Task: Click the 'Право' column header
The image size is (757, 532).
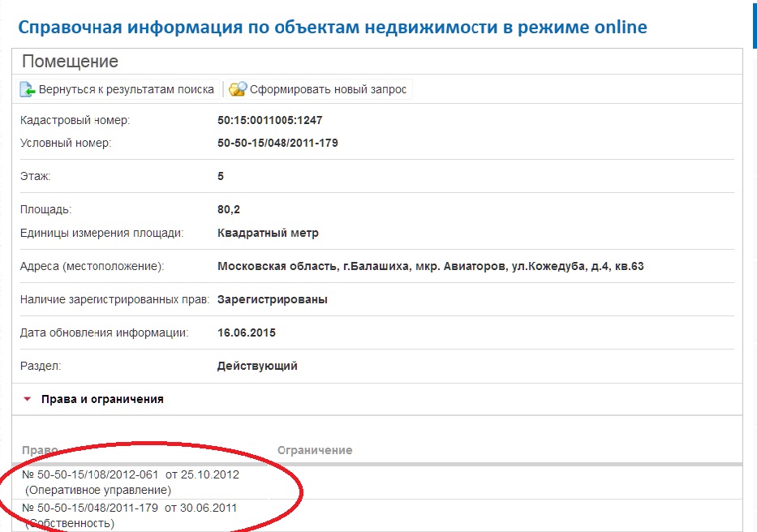Action: [x=40, y=450]
